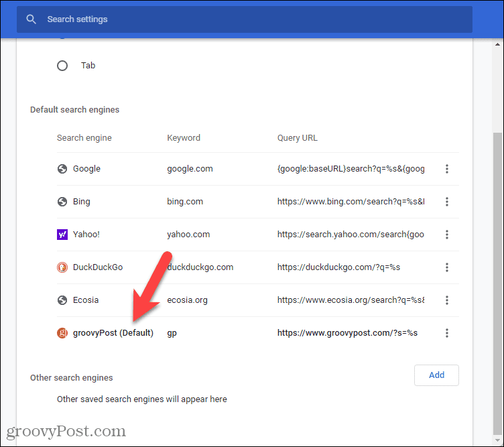This screenshot has height=447, width=504.
Task: Click the Keyword column header
Action: coord(184,138)
